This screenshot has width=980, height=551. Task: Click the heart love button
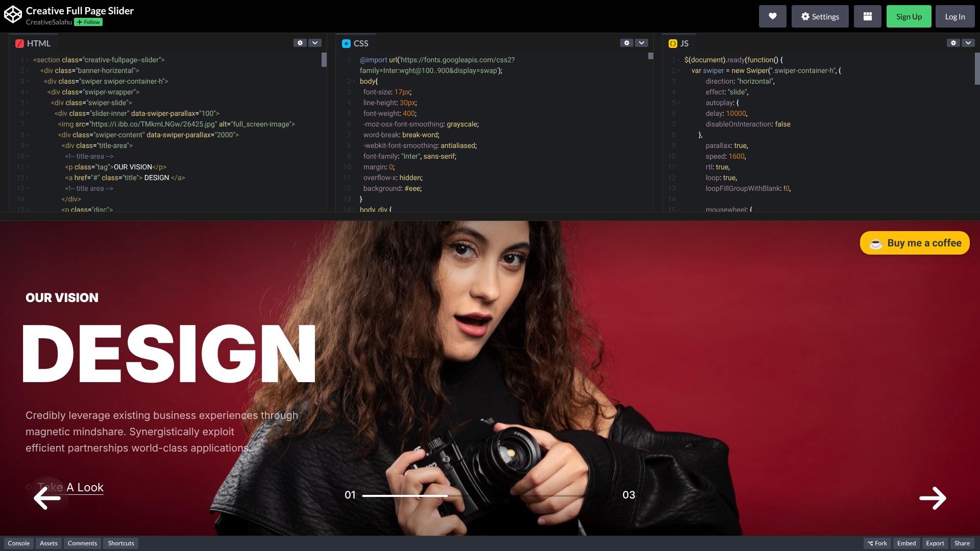(772, 16)
